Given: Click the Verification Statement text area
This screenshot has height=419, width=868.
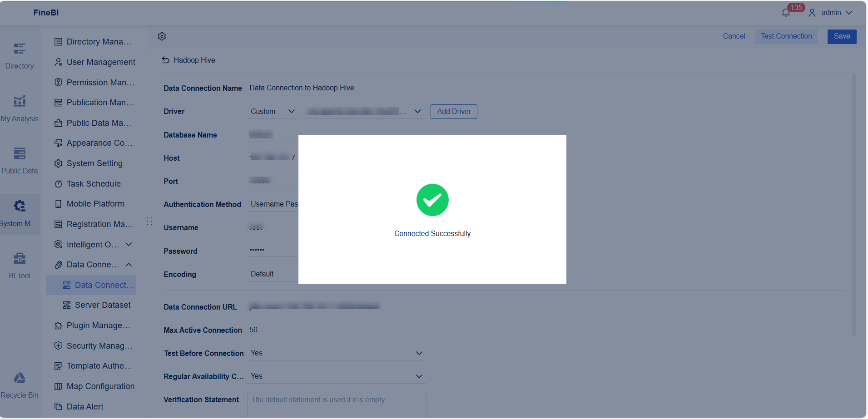Looking at the screenshot, I should click(337, 405).
